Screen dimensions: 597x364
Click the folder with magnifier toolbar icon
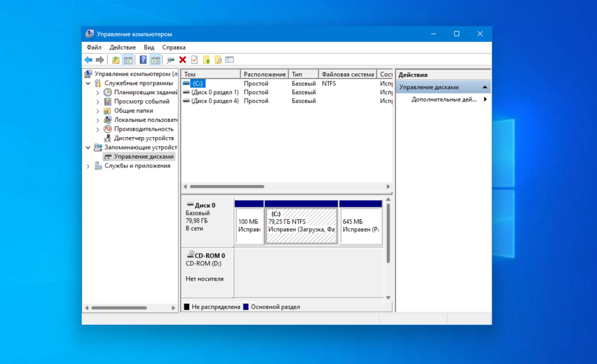pyautogui.click(x=218, y=60)
